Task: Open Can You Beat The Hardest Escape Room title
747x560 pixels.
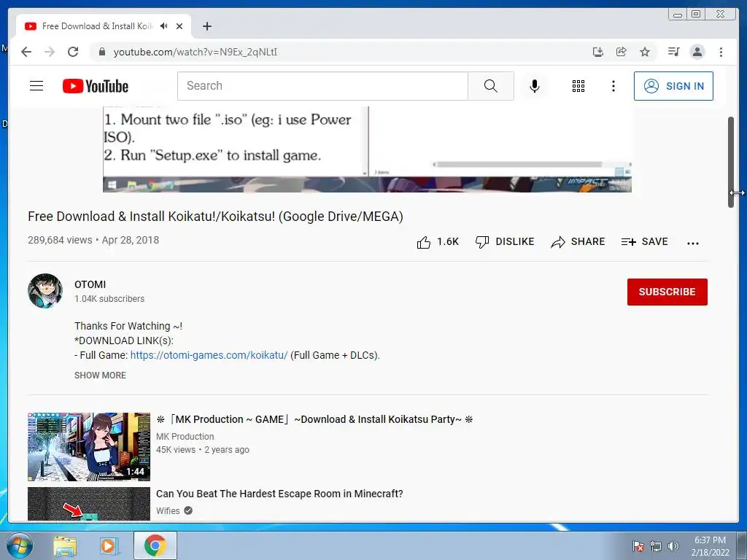Action: (279, 494)
